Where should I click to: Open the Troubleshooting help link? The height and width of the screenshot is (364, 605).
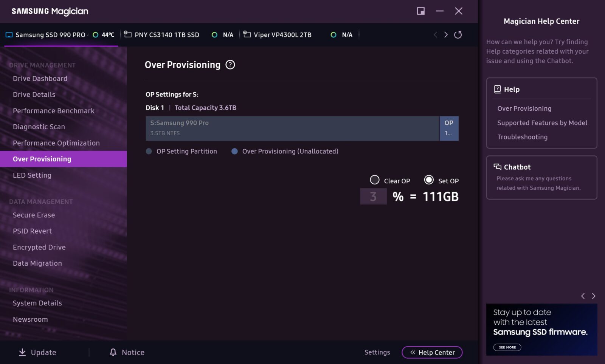522,137
